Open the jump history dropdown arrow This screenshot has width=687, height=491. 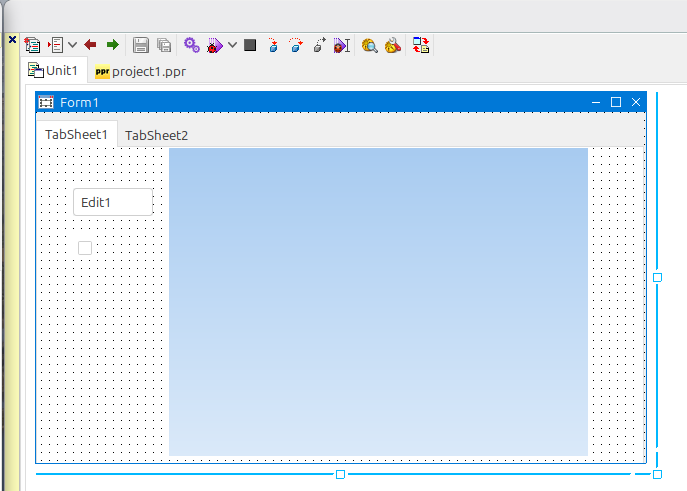pos(72,45)
